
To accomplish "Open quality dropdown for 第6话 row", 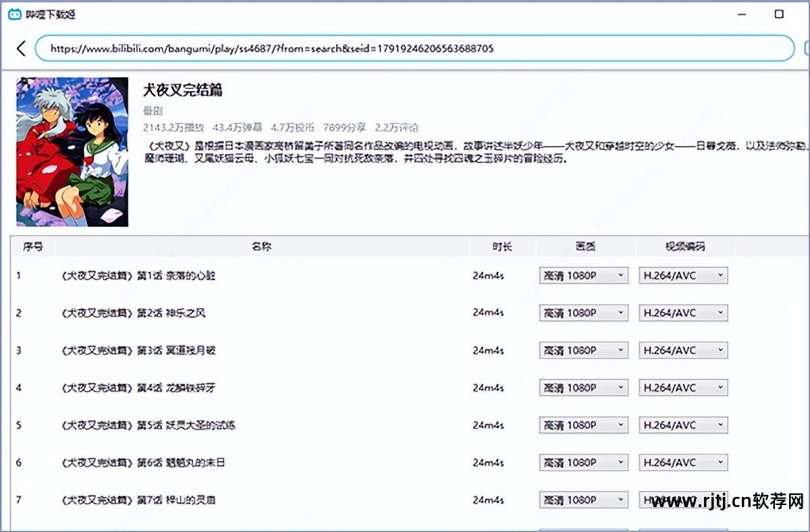I will (584, 462).
